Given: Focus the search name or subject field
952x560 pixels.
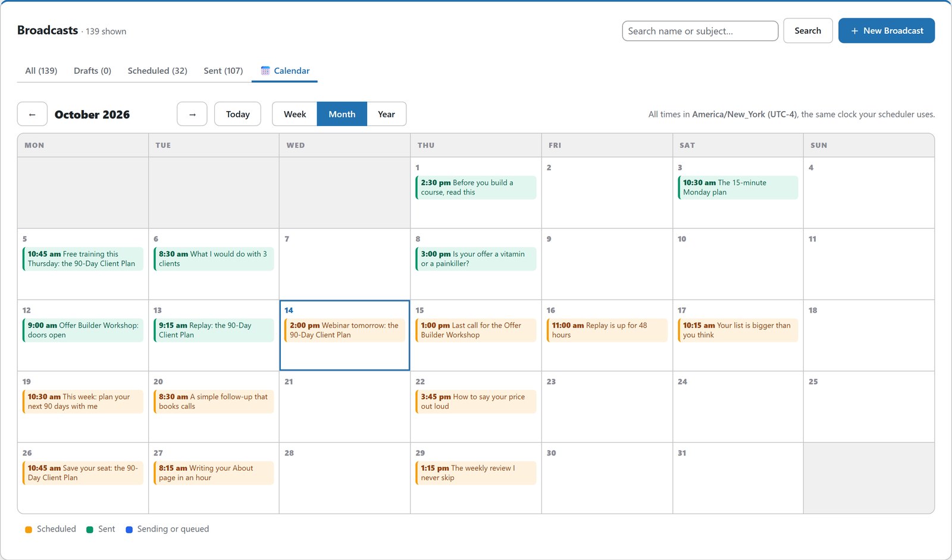Looking at the screenshot, I should (x=700, y=31).
